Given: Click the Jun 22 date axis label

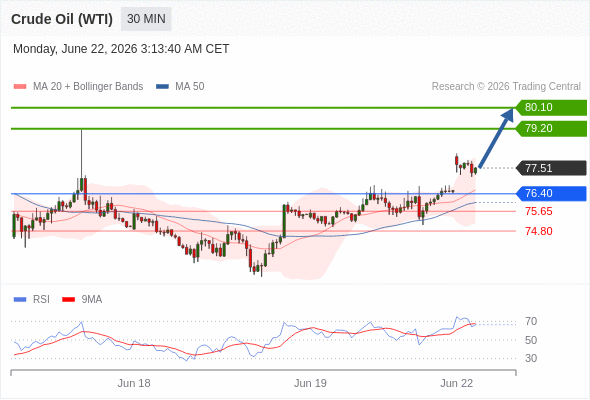Looking at the screenshot, I should [x=456, y=383].
